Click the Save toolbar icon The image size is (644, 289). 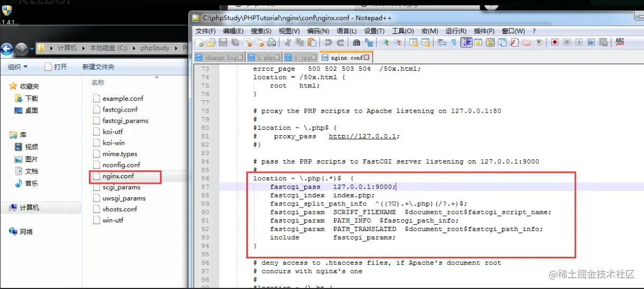(x=223, y=42)
